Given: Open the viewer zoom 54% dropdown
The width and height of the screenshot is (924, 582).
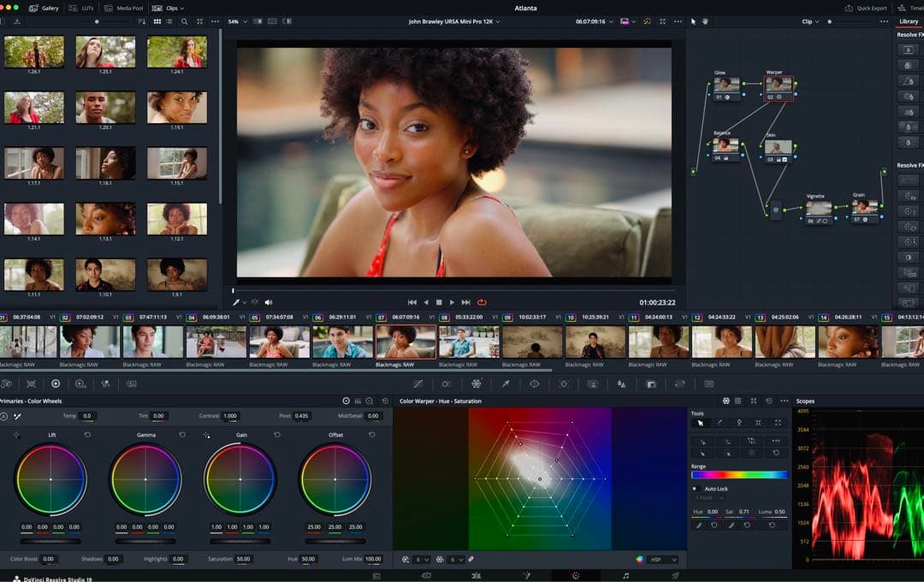Looking at the screenshot, I should [x=235, y=21].
